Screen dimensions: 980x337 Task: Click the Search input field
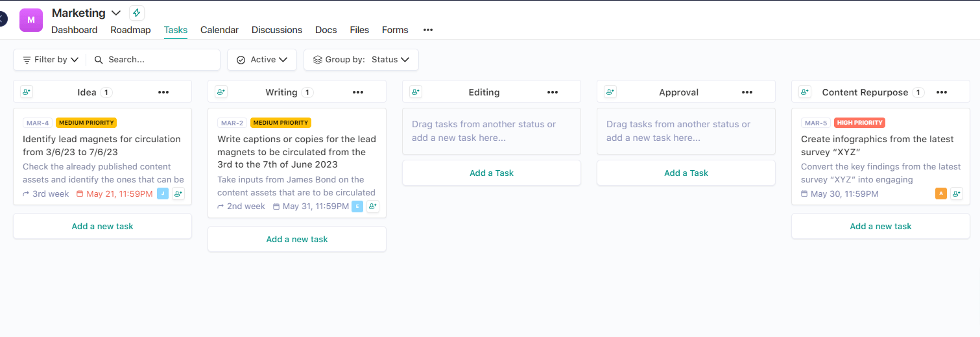pyautogui.click(x=159, y=60)
